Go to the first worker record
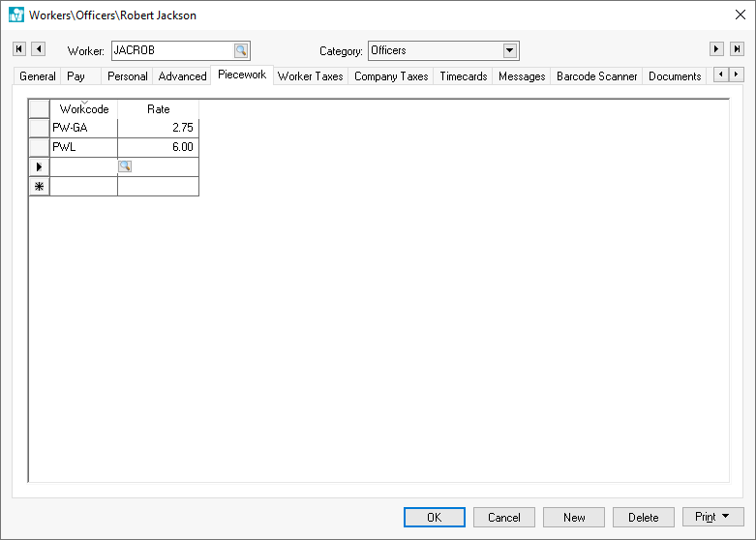The height and width of the screenshot is (540, 756). click(x=19, y=49)
